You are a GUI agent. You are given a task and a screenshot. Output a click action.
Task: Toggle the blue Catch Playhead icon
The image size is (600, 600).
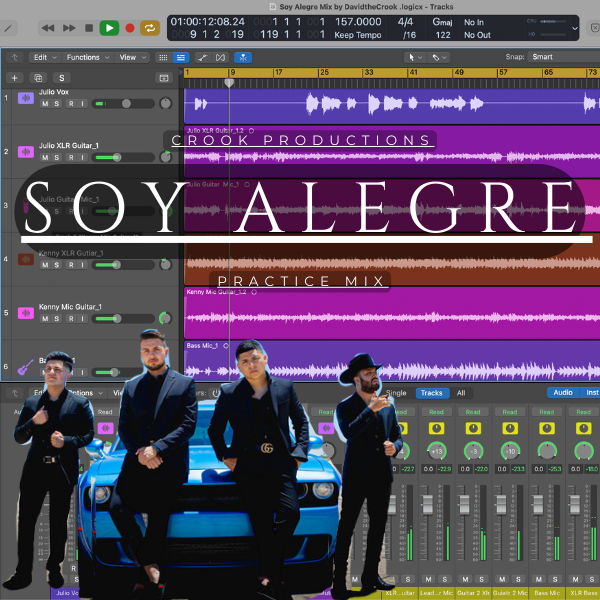(x=243, y=57)
